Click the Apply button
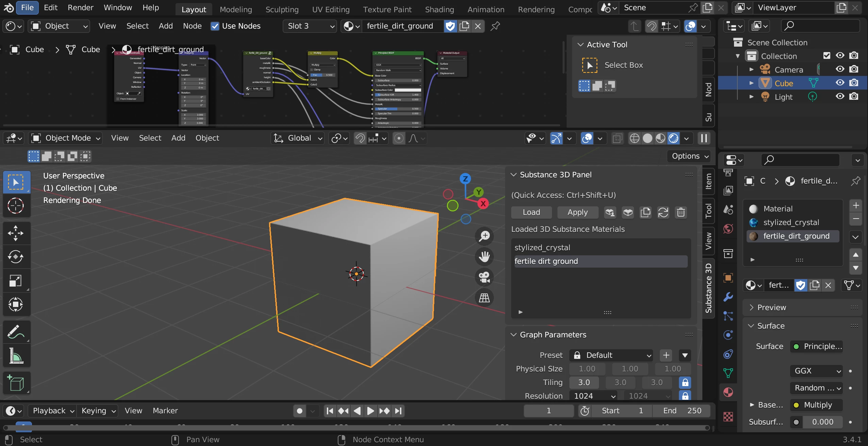This screenshot has height=446, width=868. 577,212
